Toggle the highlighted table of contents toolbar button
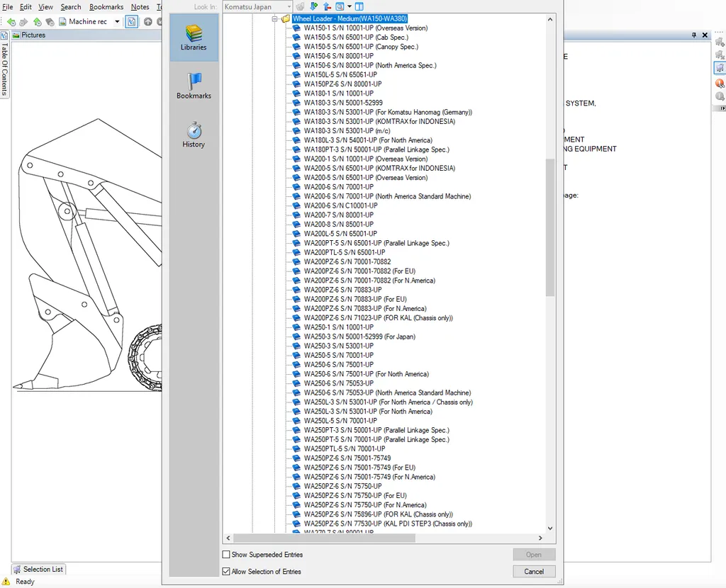 (x=131, y=22)
